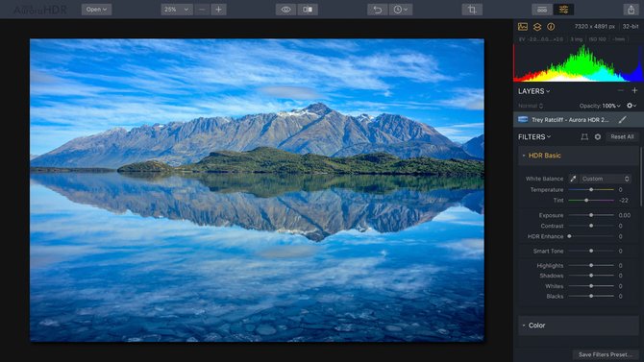Image resolution: width=644 pixels, height=362 pixels.
Task: Click the mountain lake photo canvas
Action: 257,190
